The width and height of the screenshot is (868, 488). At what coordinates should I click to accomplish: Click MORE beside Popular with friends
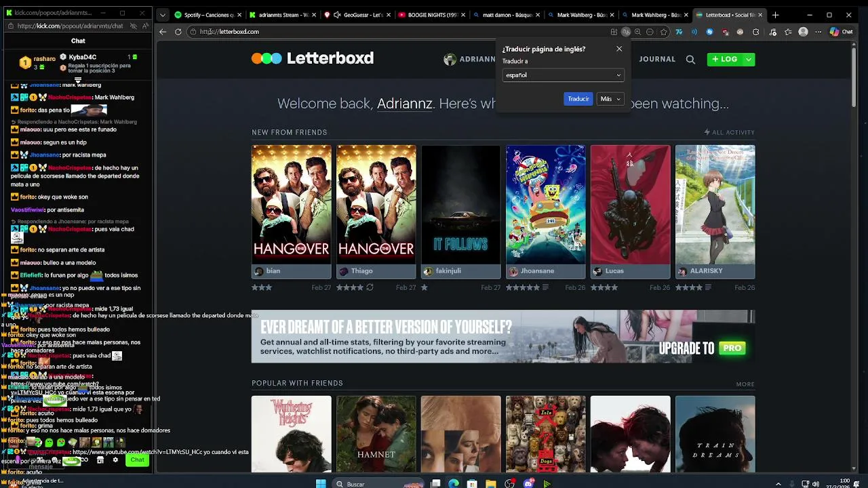(745, 384)
